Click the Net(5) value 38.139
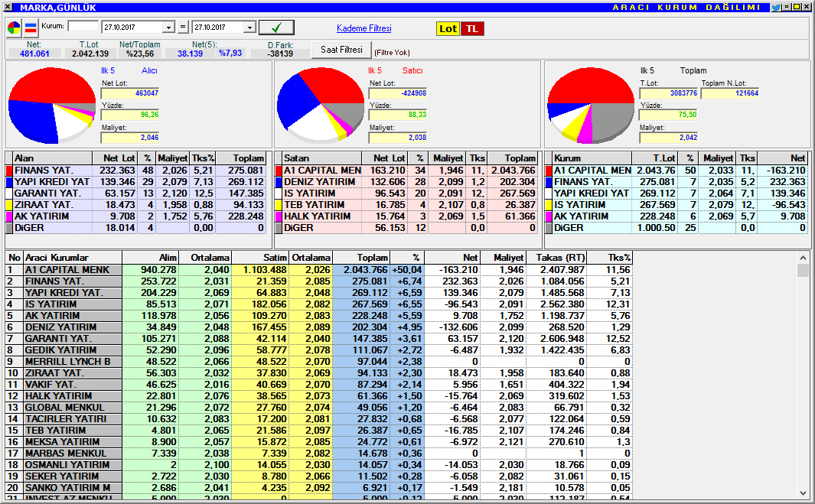 pos(191,54)
